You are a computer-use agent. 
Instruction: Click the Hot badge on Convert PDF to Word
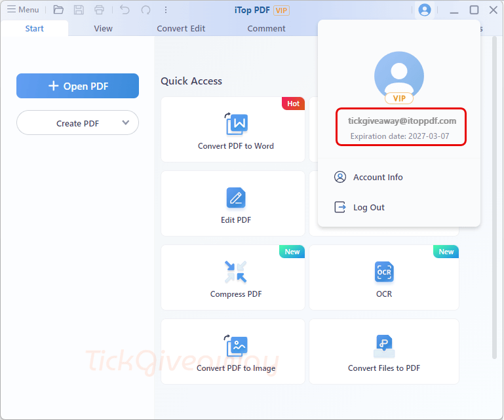tap(293, 104)
